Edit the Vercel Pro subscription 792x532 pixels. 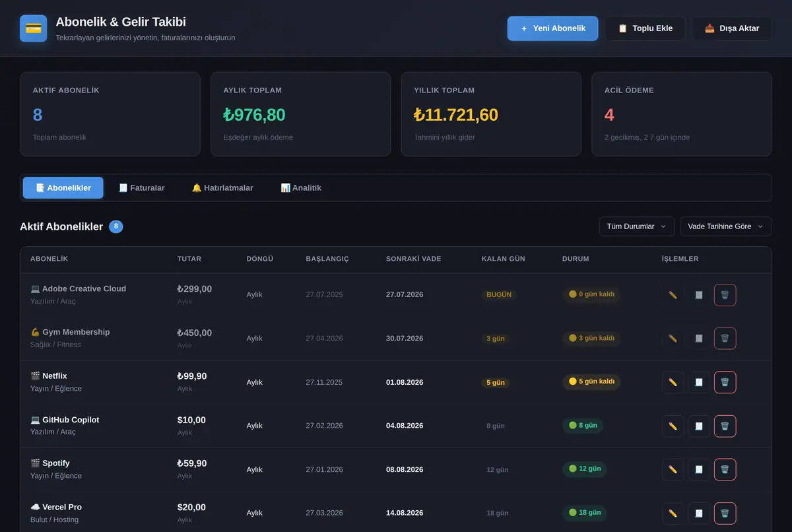click(x=673, y=513)
